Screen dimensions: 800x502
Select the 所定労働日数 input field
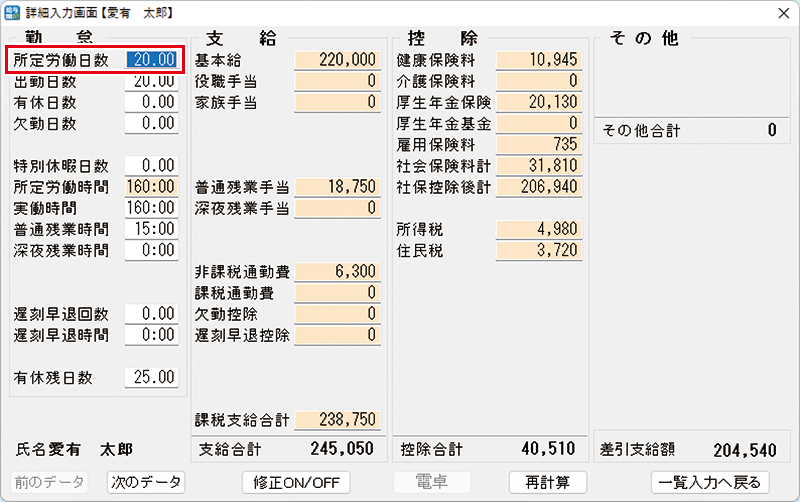(x=152, y=60)
